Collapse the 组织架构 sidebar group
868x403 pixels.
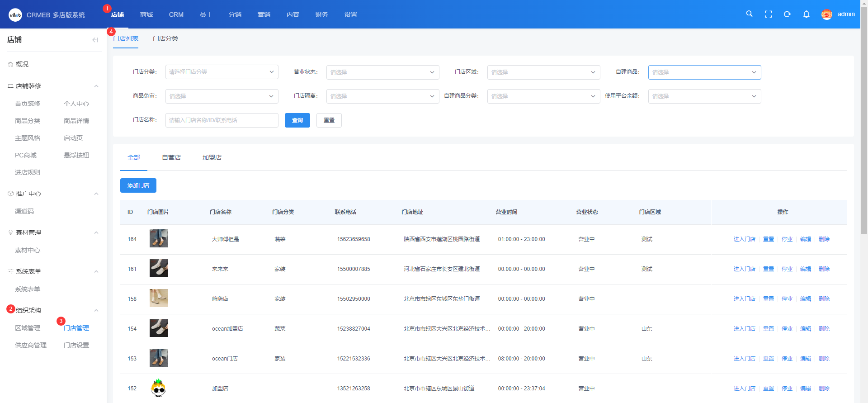96,310
